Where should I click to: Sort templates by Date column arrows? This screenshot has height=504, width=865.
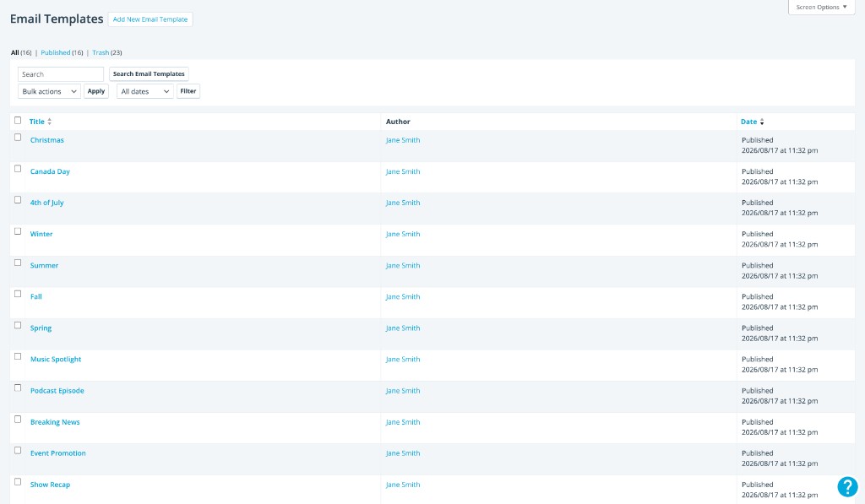click(x=762, y=122)
